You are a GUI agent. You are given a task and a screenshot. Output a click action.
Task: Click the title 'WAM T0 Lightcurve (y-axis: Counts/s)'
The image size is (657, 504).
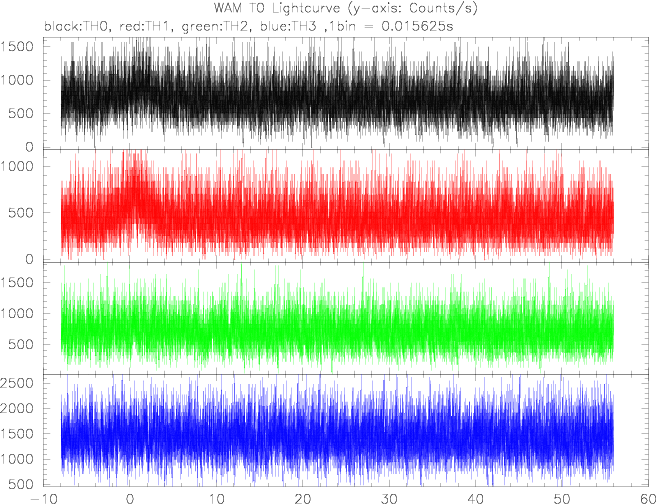point(346,8)
